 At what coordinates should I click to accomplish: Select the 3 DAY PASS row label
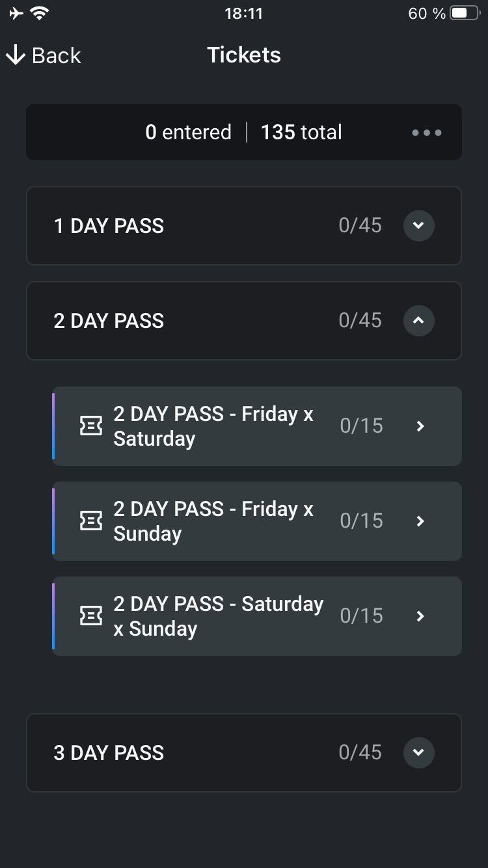pos(109,753)
